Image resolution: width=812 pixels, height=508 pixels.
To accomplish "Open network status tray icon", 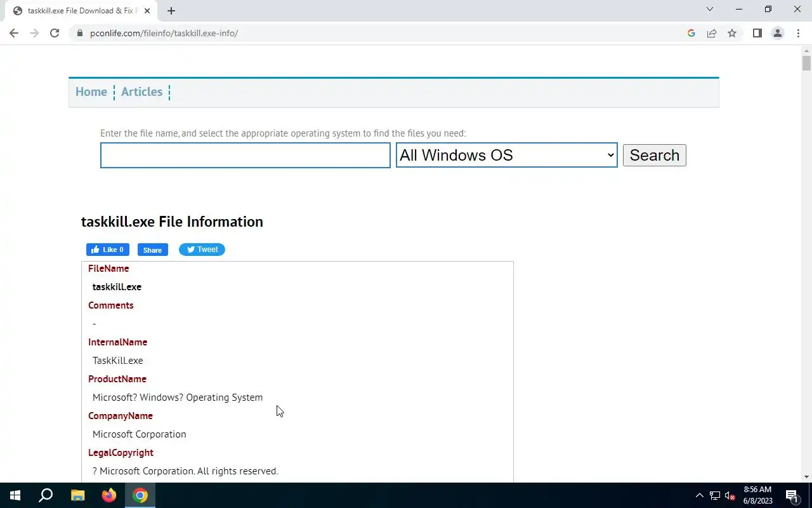I will [x=715, y=495].
